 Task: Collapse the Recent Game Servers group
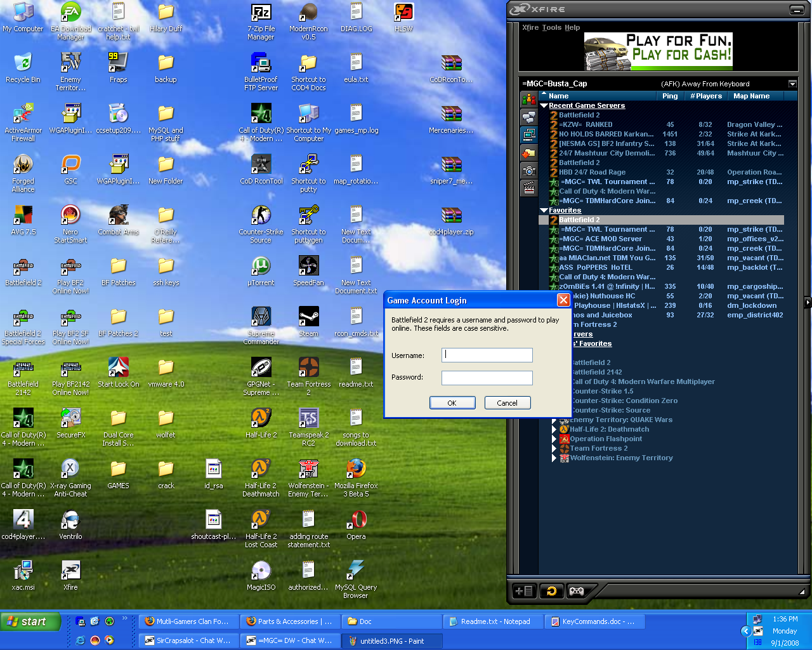pyautogui.click(x=544, y=105)
